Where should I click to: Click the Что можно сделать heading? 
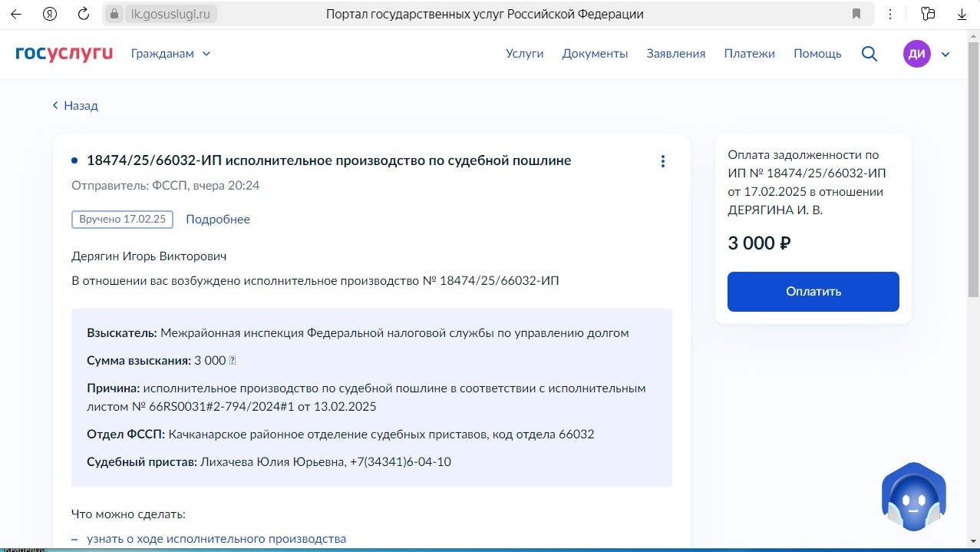click(128, 514)
